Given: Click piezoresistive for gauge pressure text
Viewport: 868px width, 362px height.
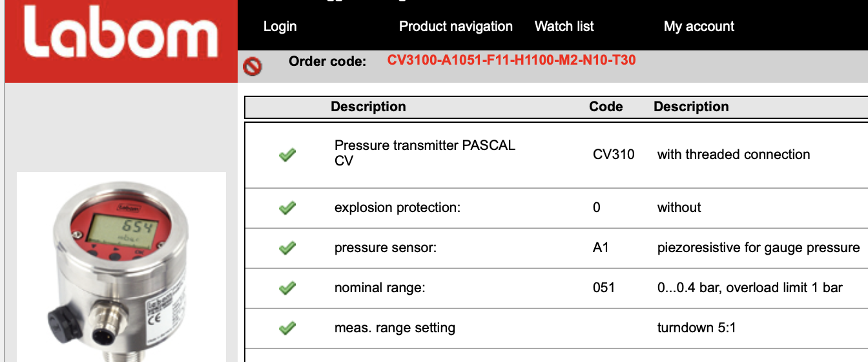Looking at the screenshot, I should tap(759, 248).
